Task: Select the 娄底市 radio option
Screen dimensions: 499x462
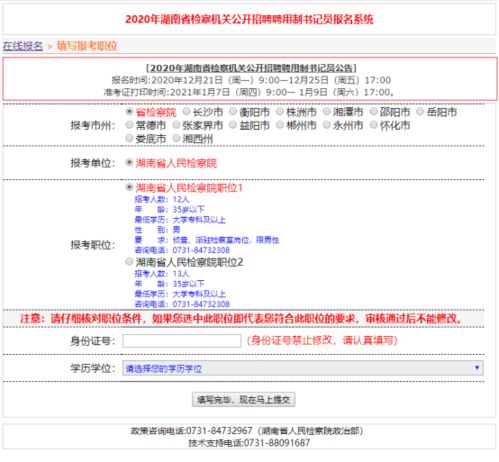Action: (x=129, y=138)
